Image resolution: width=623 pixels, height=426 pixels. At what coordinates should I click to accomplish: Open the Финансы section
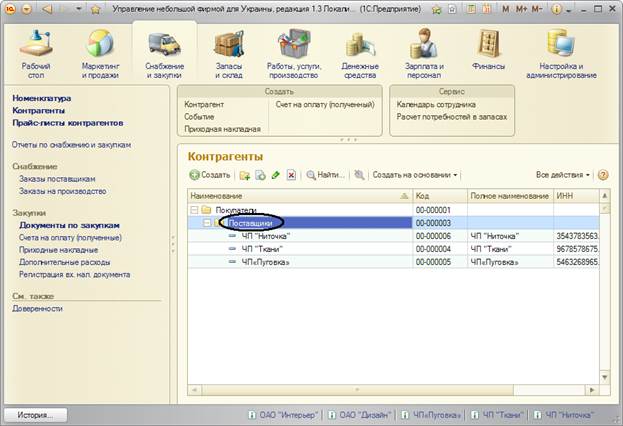[488, 50]
